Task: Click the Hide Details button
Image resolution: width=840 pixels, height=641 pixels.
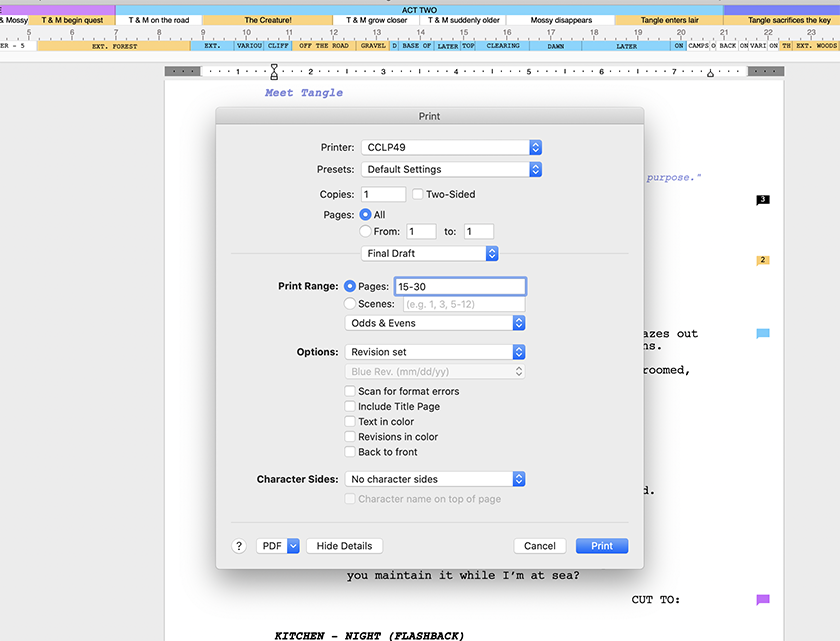Action: coord(344,546)
